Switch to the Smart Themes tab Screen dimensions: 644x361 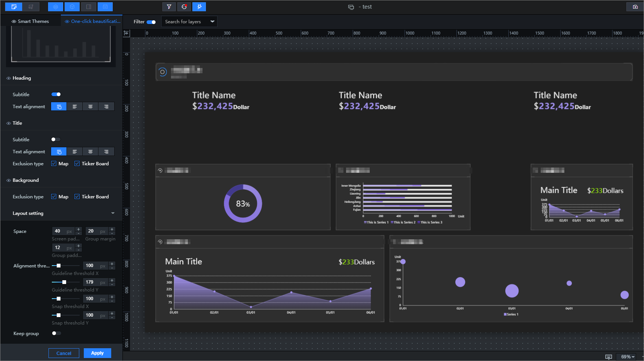click(x=30, y=21)
